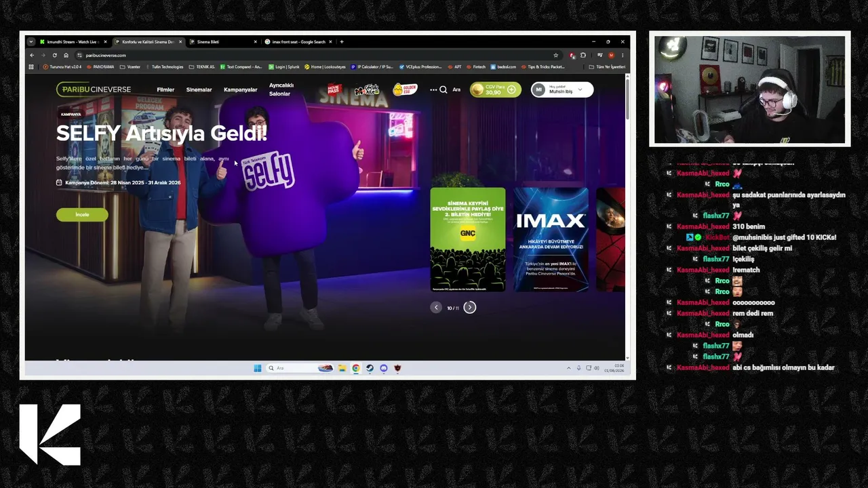Open the Sinemalar menu

click(199, 89)
